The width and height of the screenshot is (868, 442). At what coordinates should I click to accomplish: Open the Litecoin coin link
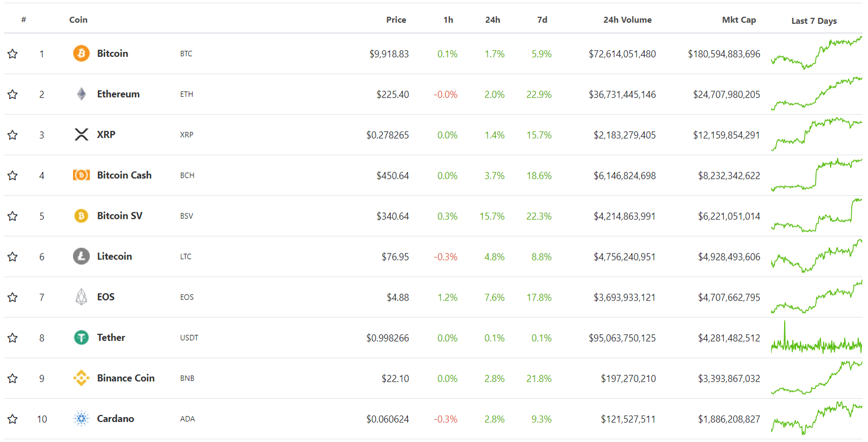115,256
